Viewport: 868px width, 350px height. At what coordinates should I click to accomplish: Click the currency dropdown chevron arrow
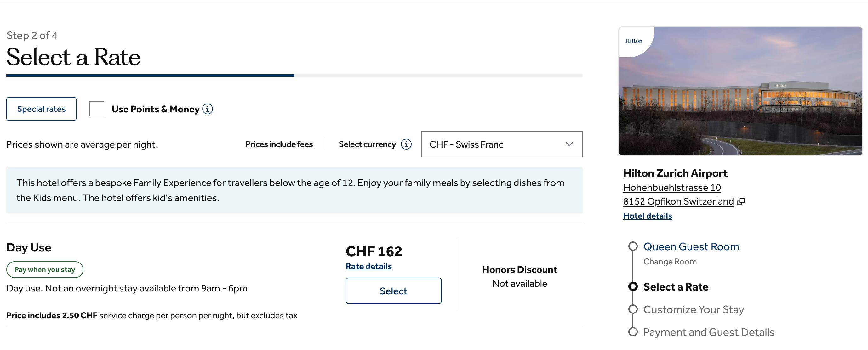pos(569,144)
